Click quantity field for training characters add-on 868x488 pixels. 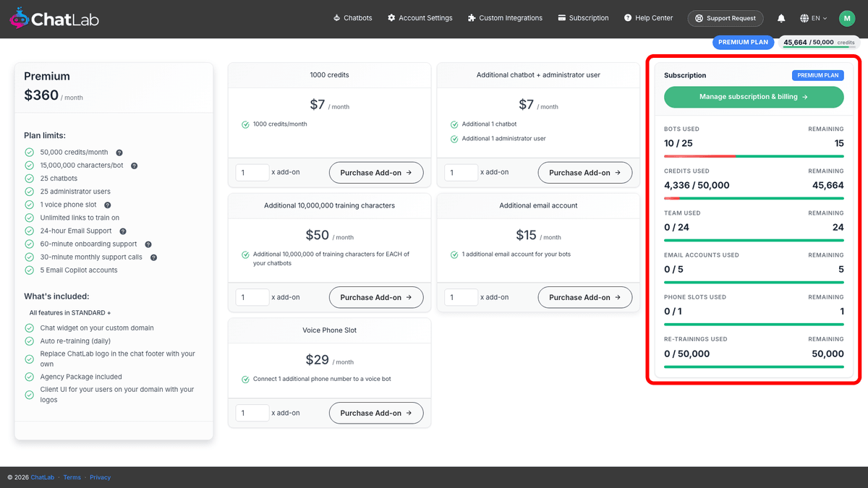pos(252,297)
